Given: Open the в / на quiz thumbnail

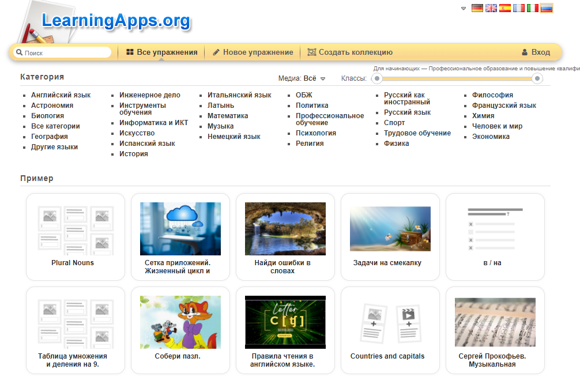Looking at the screenshot, I should click(x=495, y=229).
